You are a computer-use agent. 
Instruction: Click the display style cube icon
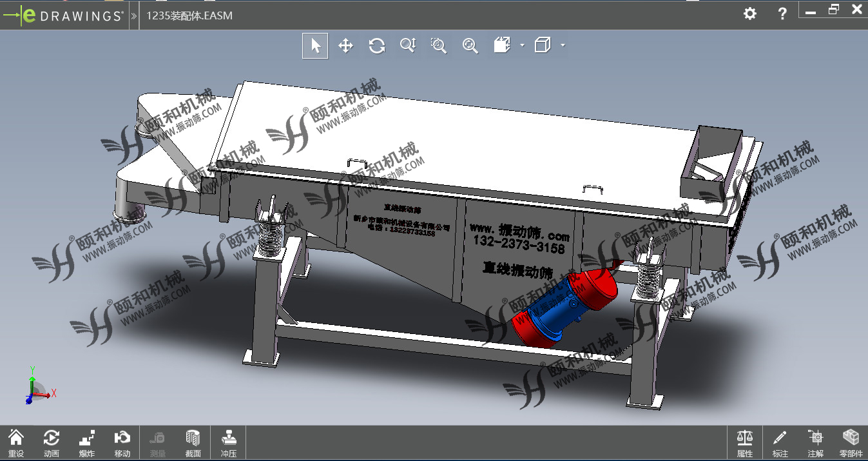pyautogui.click(x=543, y=45)
